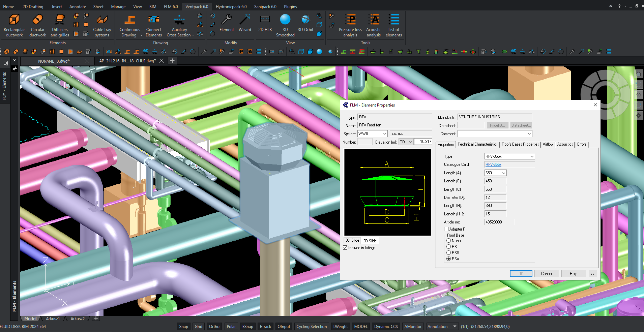Open the Hydronicpack 6.0 ribbon tab

click(x=231, y=6)
